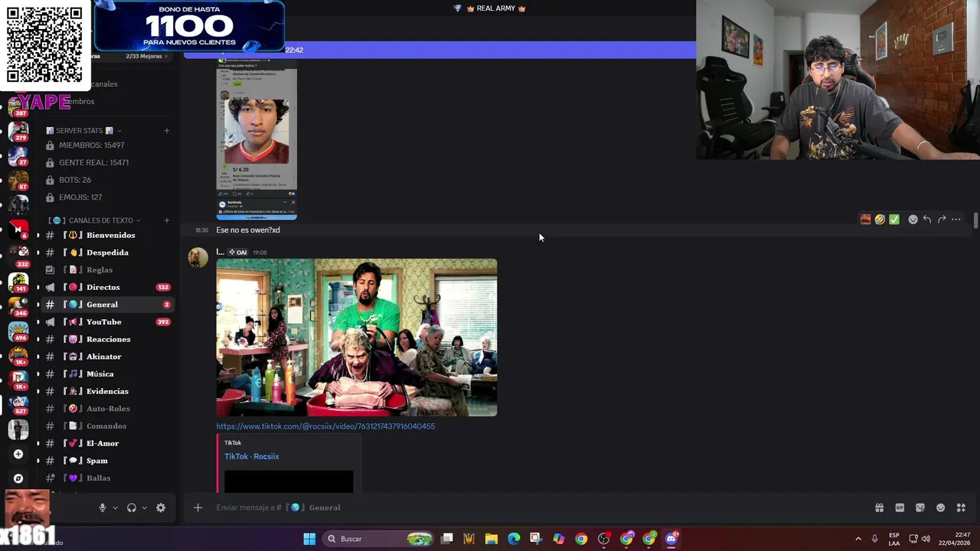Open the Akinator channel

click(x=107, y=357)
